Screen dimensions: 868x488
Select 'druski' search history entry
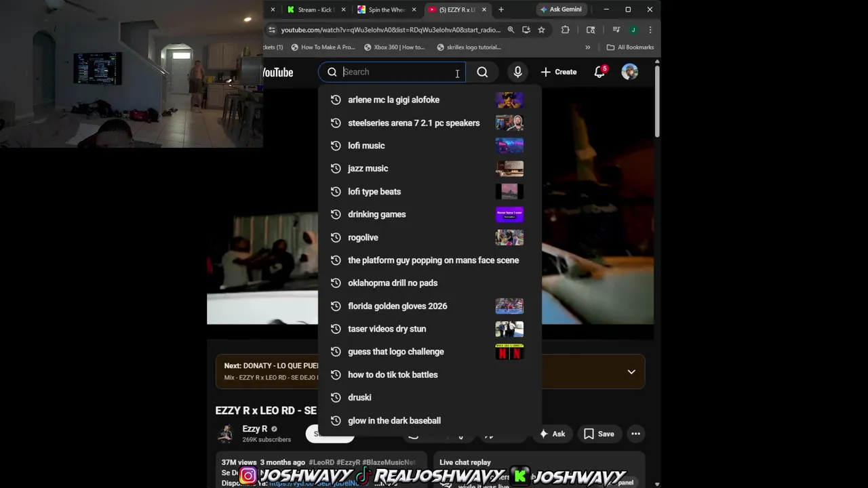tap(429, 397)
